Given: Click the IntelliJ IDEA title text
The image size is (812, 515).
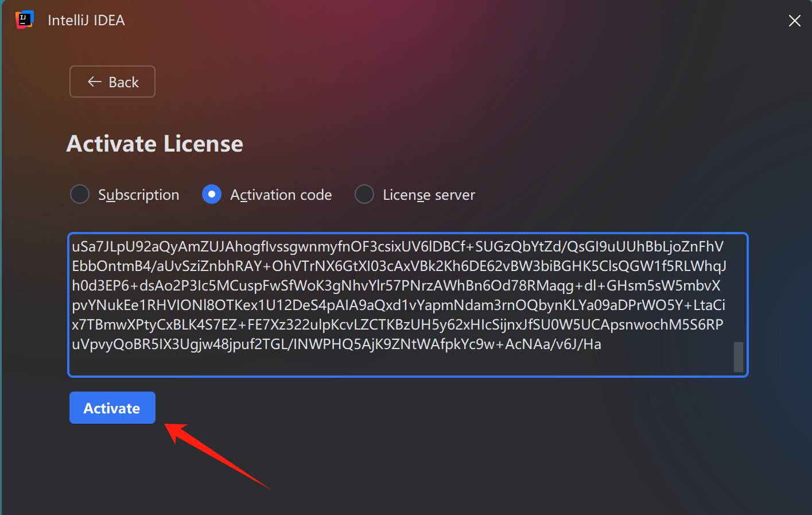Looking at the screenshot, I should pyautogui.click(x=86, y=20).
